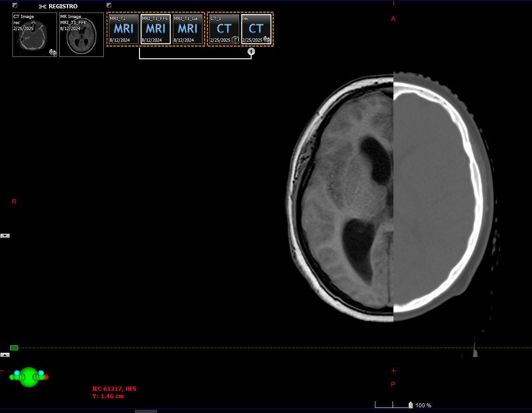The image size is (532, 413).
Task: Toggle the square box above the series tiles
Action: 109,5
